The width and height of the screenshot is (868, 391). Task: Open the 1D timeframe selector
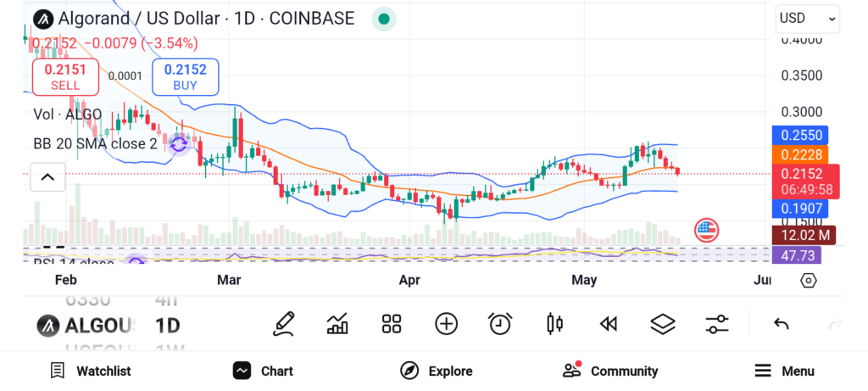pyautogui.click(x=167, y=325)
